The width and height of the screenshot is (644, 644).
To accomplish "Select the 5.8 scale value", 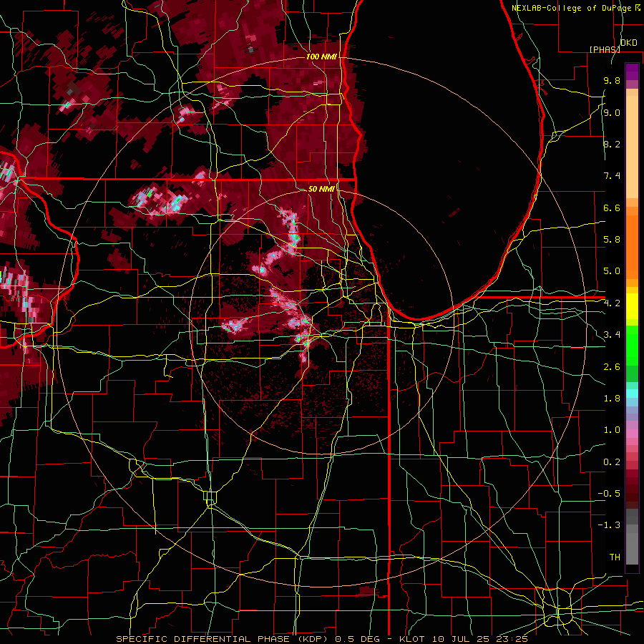I will tap(612, 240).
